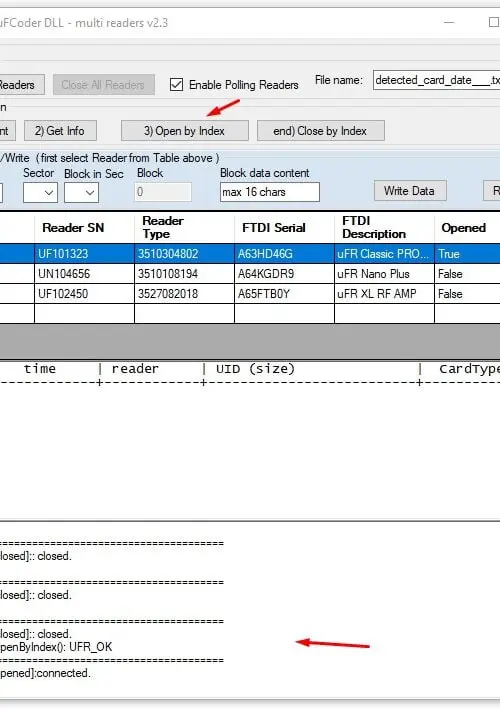Viewport: 500px width, 709px height.
Task: Select the Opened value True
Action: tap(467, 254)
